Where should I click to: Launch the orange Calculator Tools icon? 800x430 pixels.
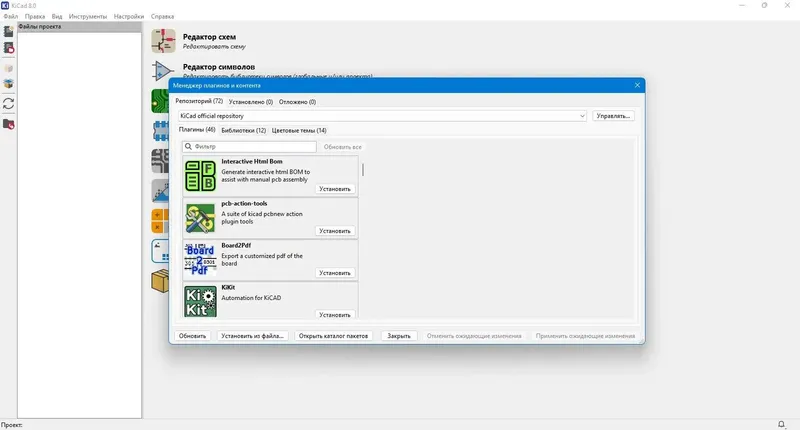tap(160, 221)
